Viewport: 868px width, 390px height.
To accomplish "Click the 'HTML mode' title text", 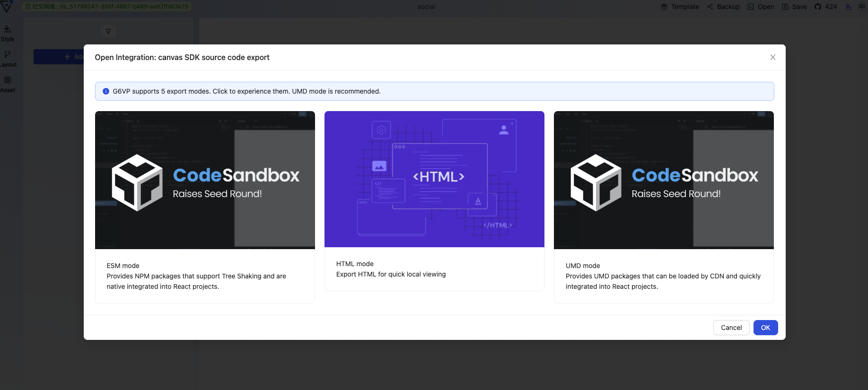I will pos(355,264).
